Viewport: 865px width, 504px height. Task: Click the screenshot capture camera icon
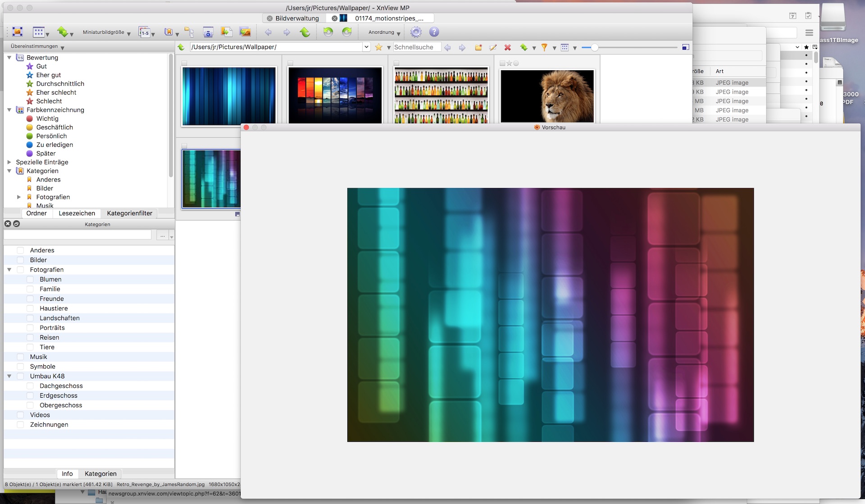click(x=208, y=32)
